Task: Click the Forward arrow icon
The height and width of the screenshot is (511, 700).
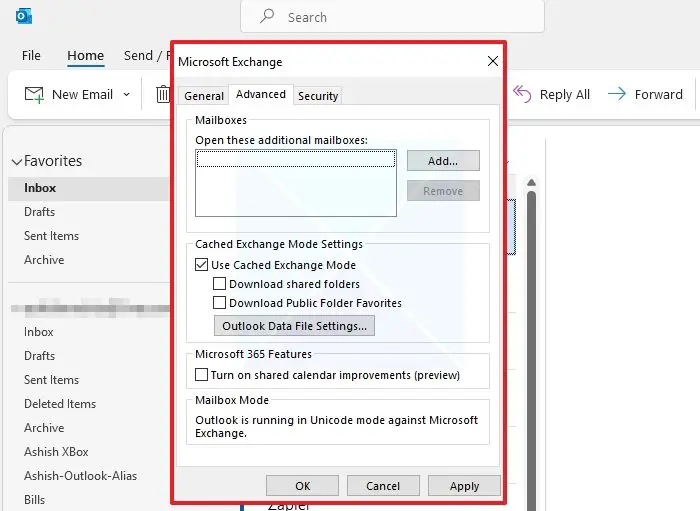Action: (617, 94)
